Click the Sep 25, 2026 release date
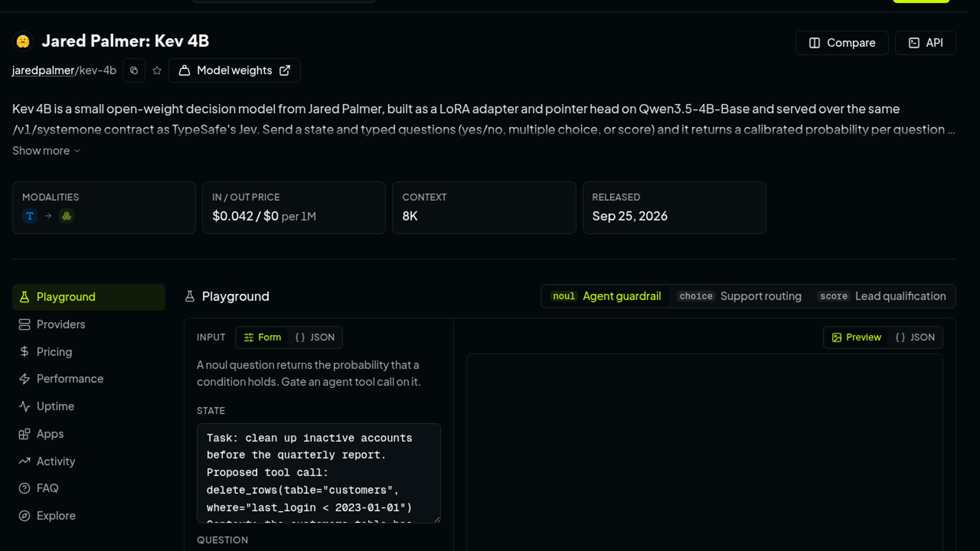 pyautogui.click(x=629, y=216)
